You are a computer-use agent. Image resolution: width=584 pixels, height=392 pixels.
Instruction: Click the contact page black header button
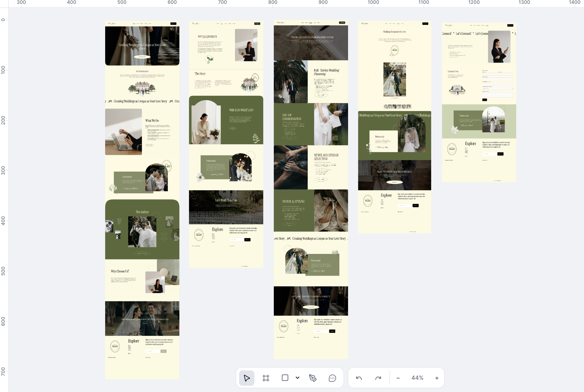(x=510, y=25)
